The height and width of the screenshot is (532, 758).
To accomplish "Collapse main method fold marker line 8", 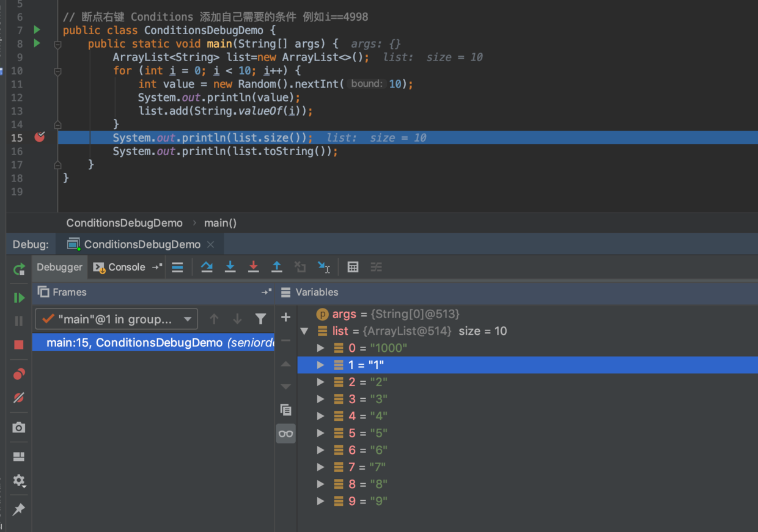I will click(x=57, y=44).
